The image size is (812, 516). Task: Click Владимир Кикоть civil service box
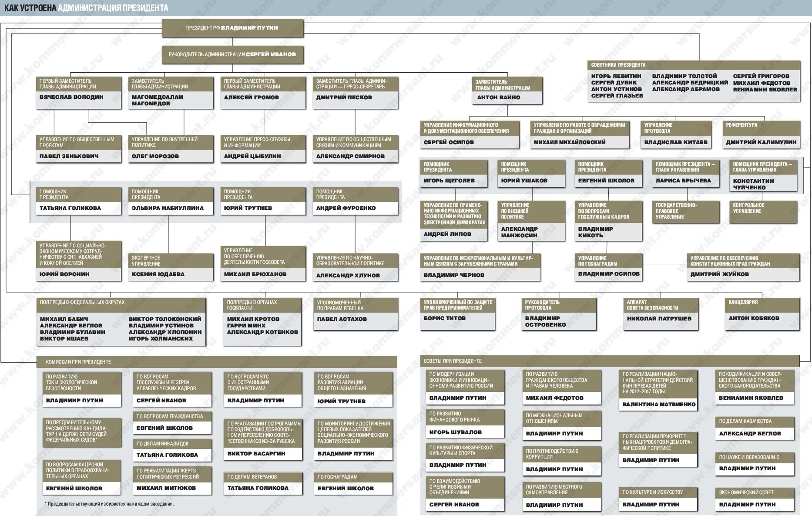[x=608, y=221]
